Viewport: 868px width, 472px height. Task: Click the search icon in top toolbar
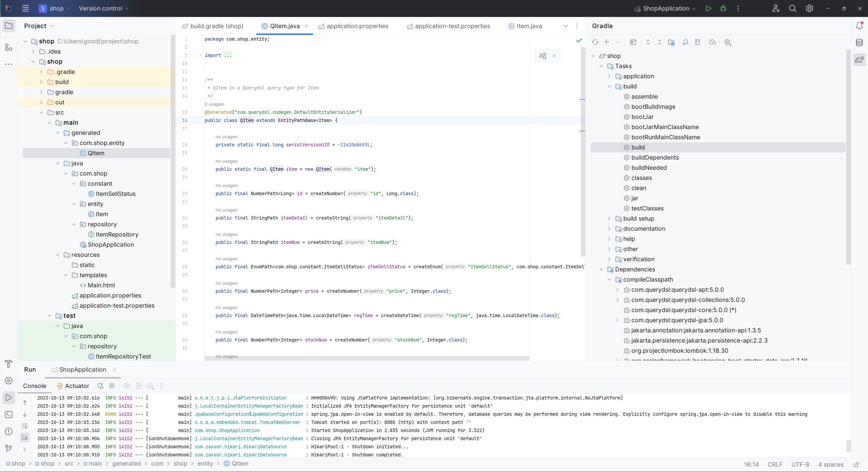pos(792,9)
